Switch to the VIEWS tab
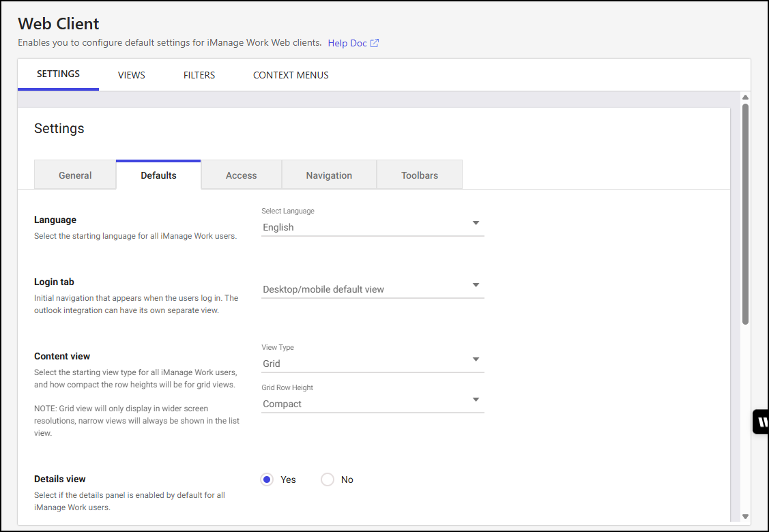This screenshot has height=532, width=769. (131, 75)
